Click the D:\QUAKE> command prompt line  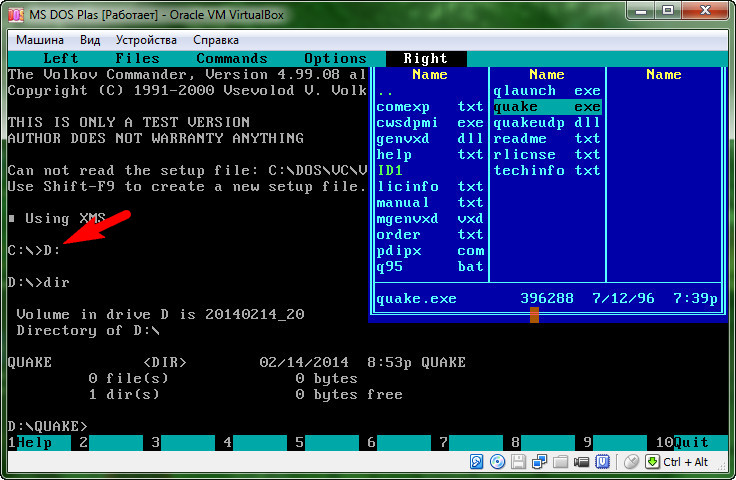47,427
